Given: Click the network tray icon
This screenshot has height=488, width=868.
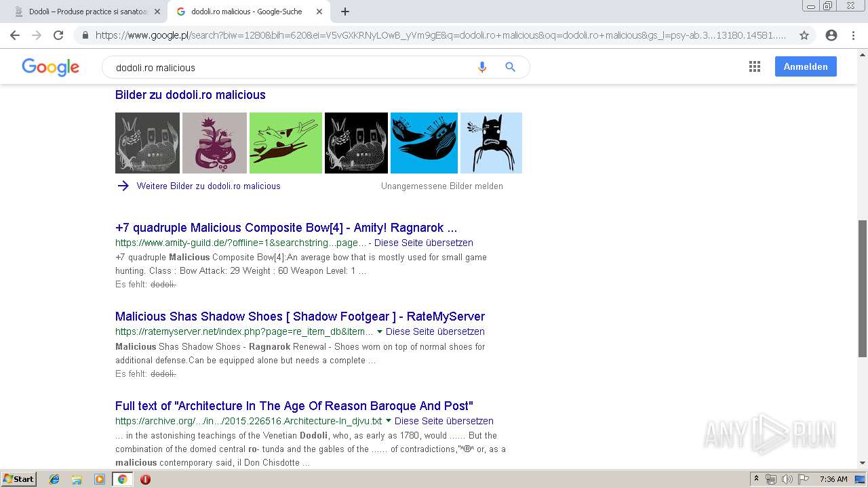Looking at the screenshot, I should coord(771,479).
